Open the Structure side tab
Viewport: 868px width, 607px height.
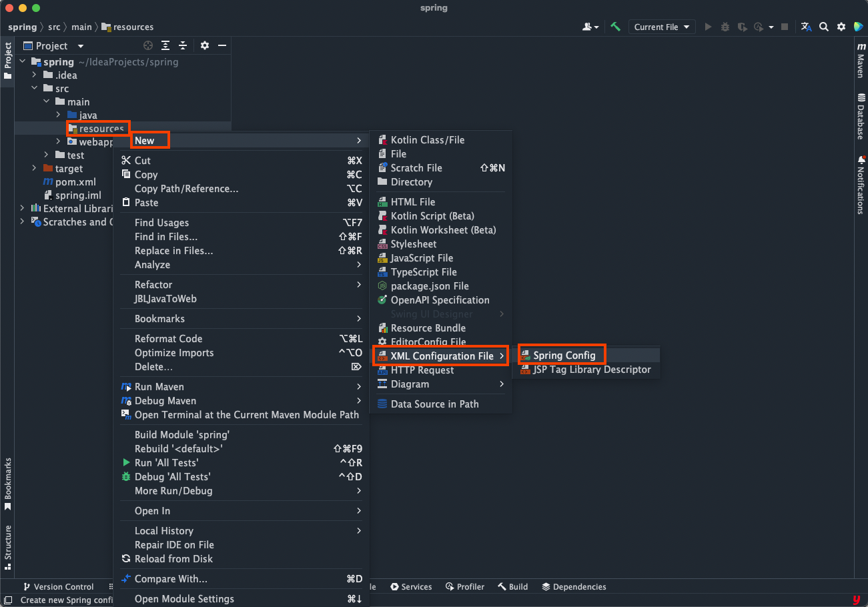pos(7,548)
